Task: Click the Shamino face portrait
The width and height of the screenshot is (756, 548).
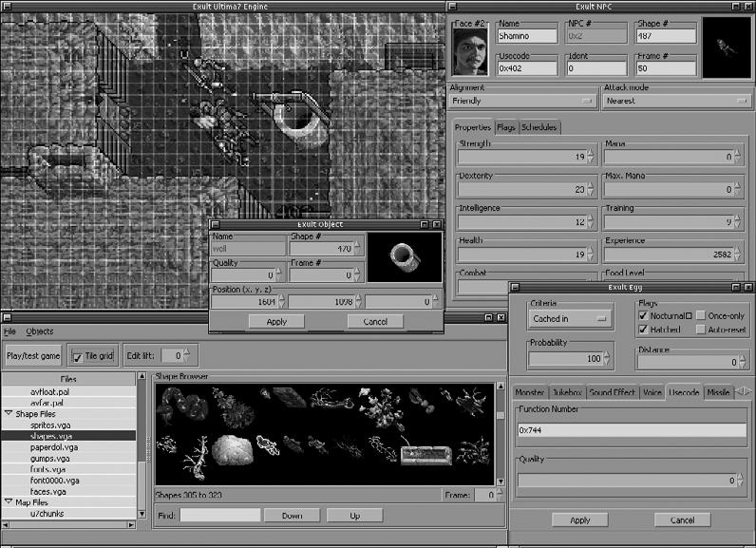Action: (470, 52)
